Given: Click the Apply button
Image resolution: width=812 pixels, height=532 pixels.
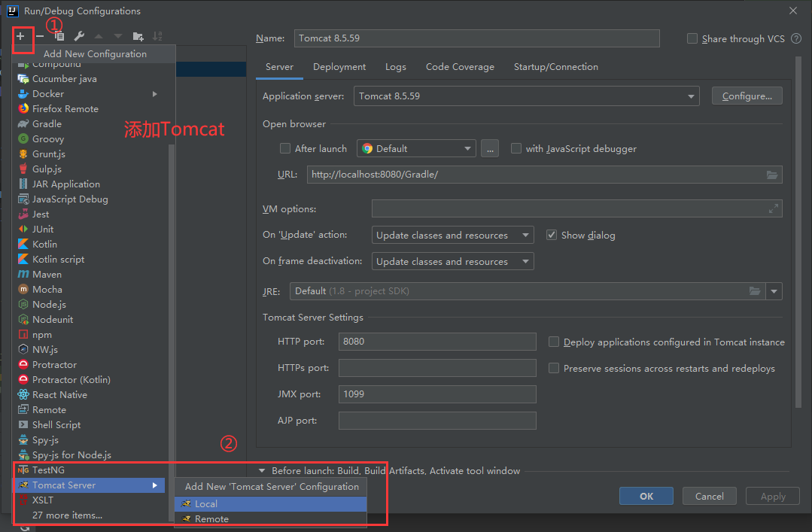Looking at the screenshot, I should point(773,496).
